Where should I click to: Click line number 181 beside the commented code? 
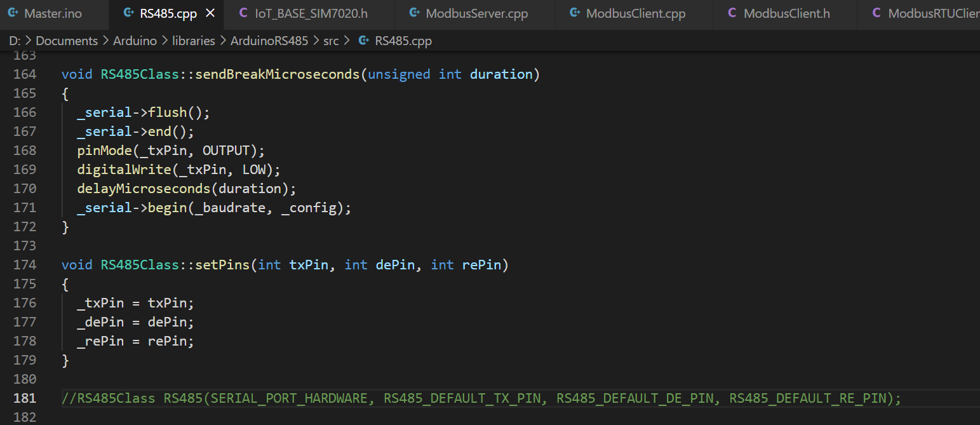24,398
